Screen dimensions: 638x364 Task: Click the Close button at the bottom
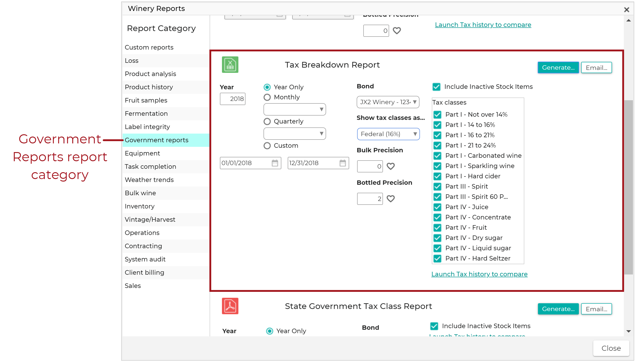pyautogui.click(x=611, y=348)
